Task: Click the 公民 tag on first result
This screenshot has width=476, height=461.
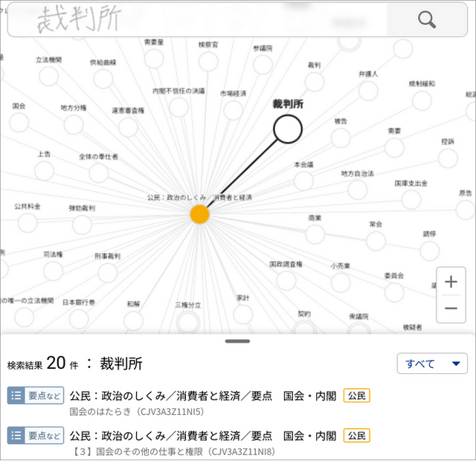Action: [x=356, y=396]
